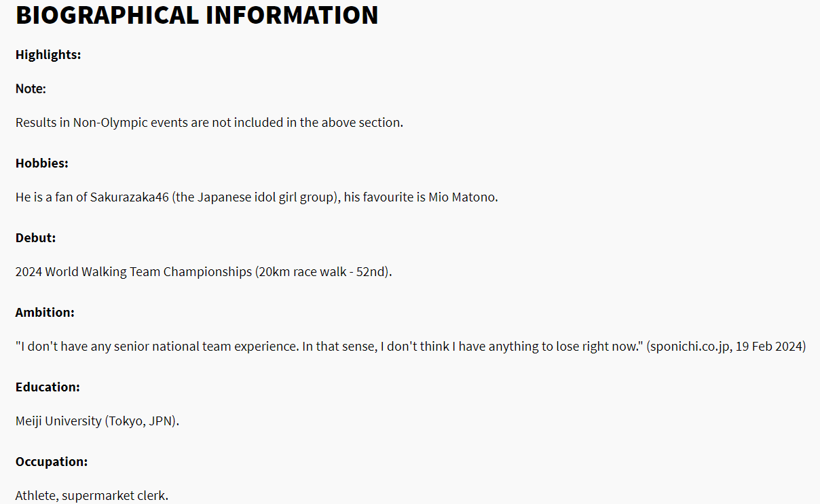Click the quote about senior national team experience
Viewport: 820px width, 504px height.
coord(329,347)
